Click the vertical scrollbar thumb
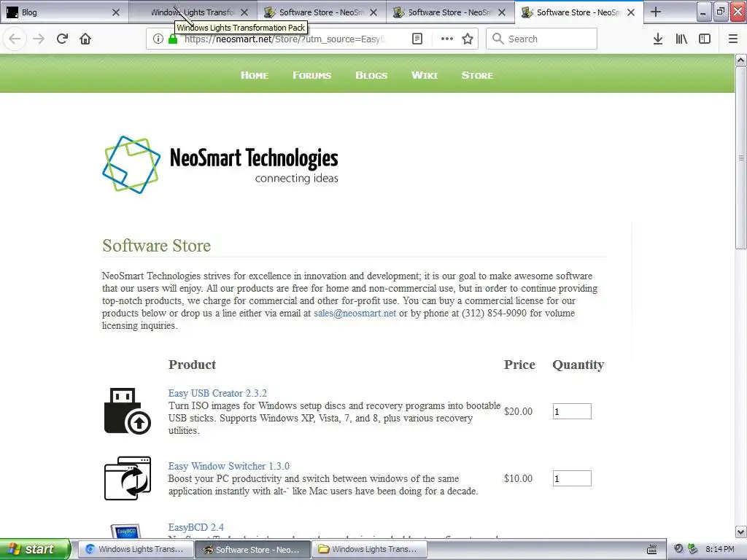747x560 pixels. click(x=741, y=157)
